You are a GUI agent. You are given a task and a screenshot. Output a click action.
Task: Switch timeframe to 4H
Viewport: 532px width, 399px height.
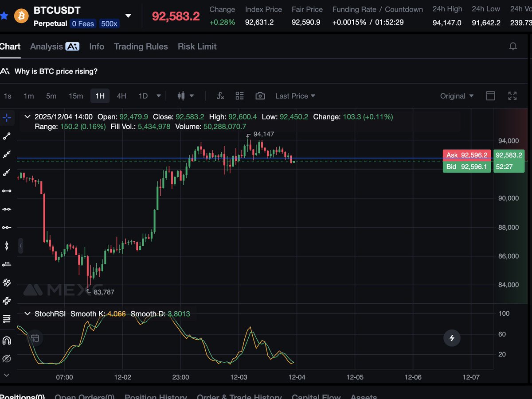click(121, 96)
